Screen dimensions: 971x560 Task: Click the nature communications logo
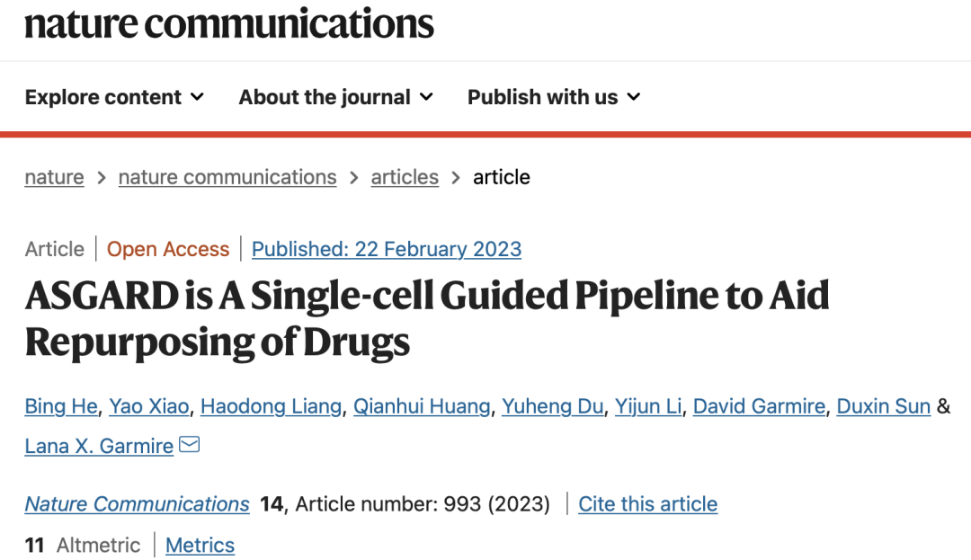coord(229,24)
